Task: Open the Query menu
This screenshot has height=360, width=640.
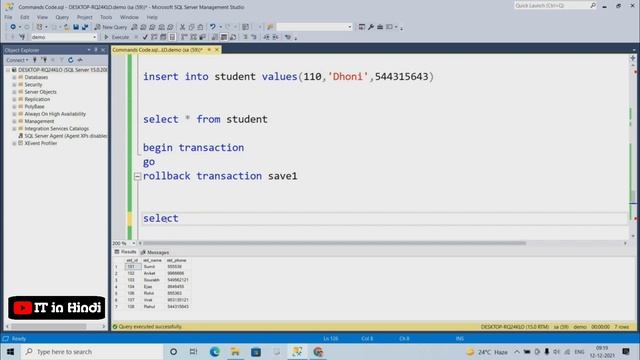Action: (62, 17)
